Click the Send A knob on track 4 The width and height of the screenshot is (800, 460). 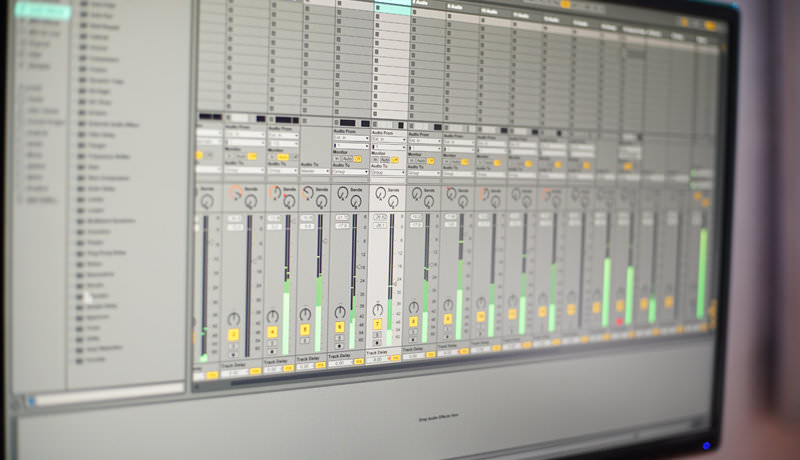pyautogui.click(x=276, y=193)
